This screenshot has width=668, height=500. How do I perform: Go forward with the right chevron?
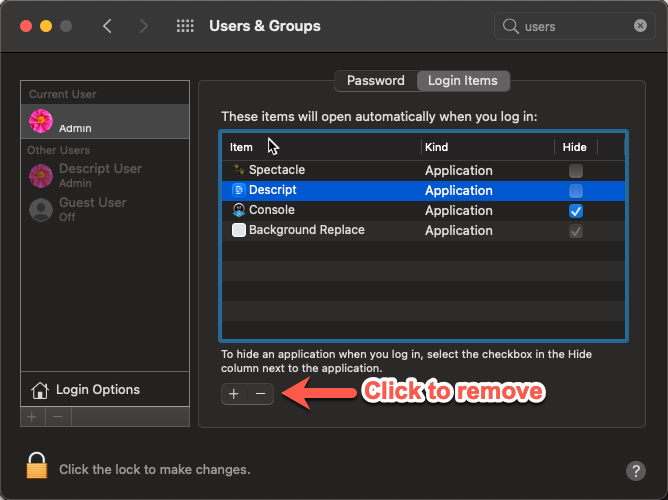click(144, 26)
